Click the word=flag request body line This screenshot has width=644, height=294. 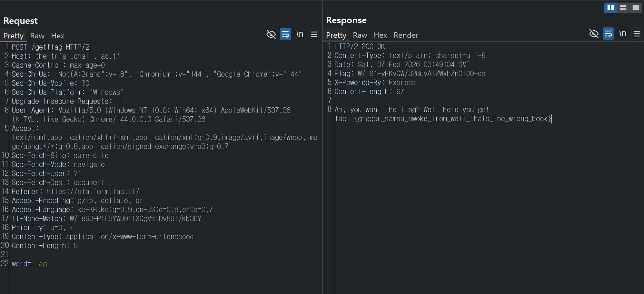click(29, 264)
